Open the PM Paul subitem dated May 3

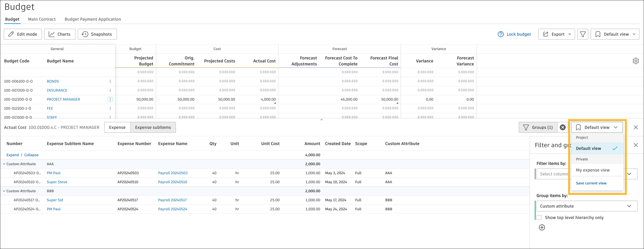point(53,173)
